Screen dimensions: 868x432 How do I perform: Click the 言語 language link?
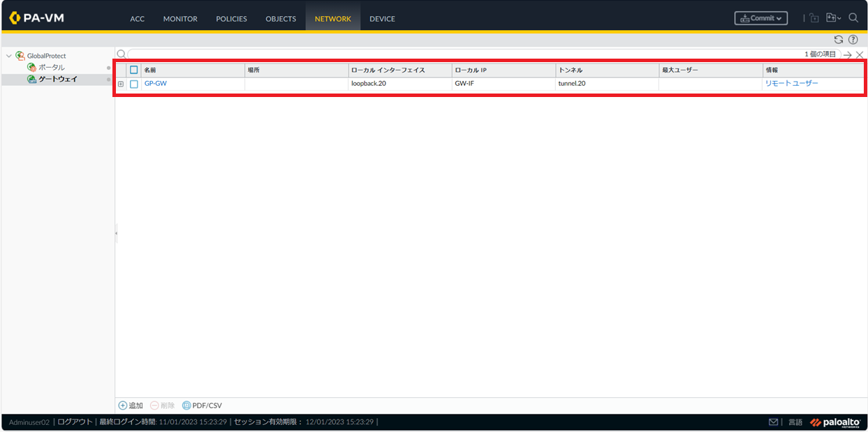795,422
